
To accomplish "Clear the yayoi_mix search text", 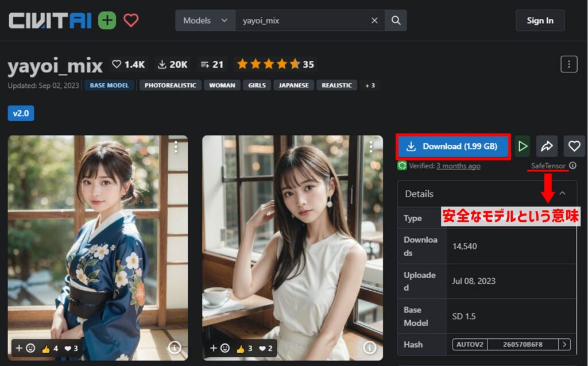I will click(x=374, y=21).
